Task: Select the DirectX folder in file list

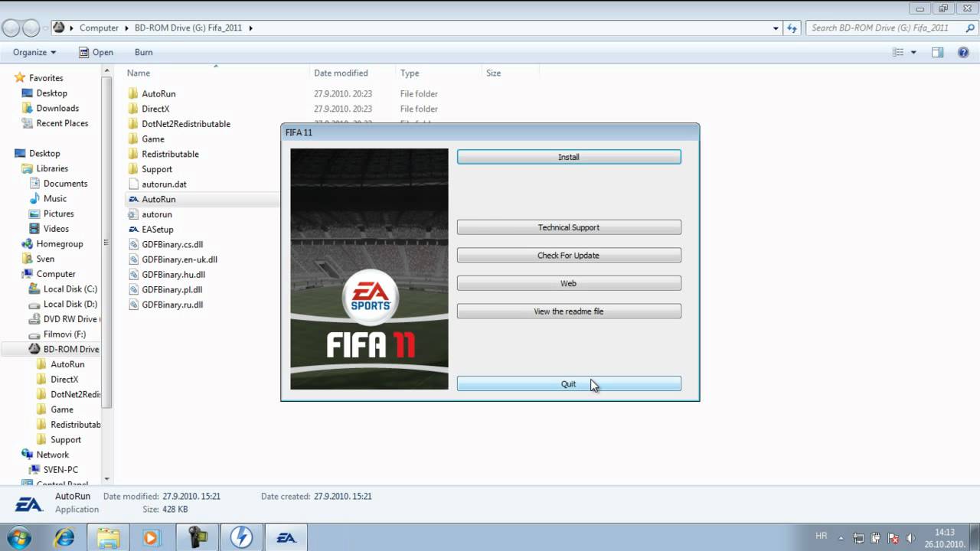Action: click(x=155, y=109)
